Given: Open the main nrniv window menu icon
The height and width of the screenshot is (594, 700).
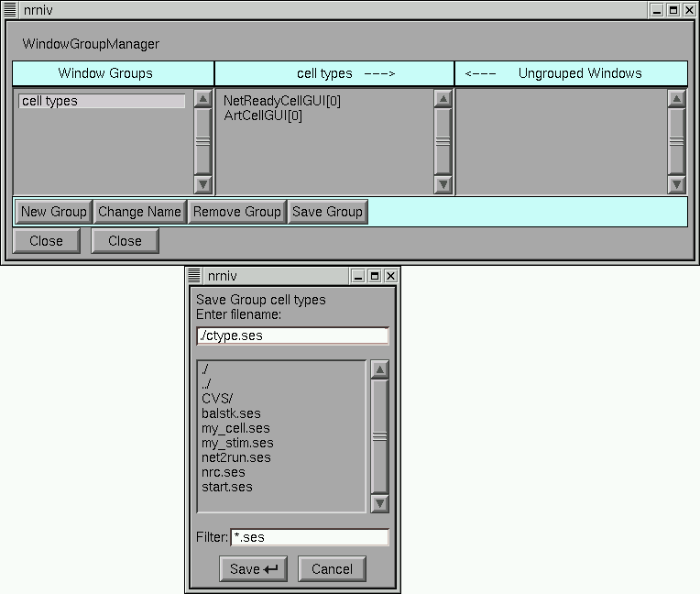Looking at the screenshot, I should coord(11,10).
